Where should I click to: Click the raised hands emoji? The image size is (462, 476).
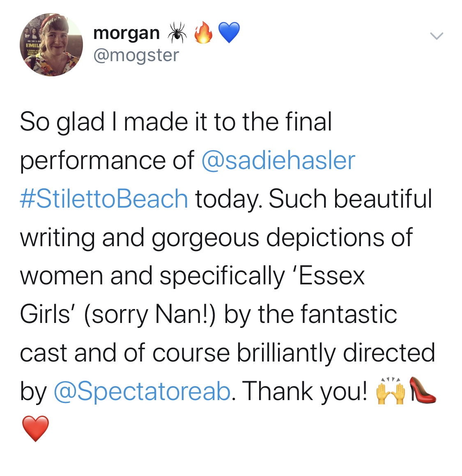(x=390, y=391)
